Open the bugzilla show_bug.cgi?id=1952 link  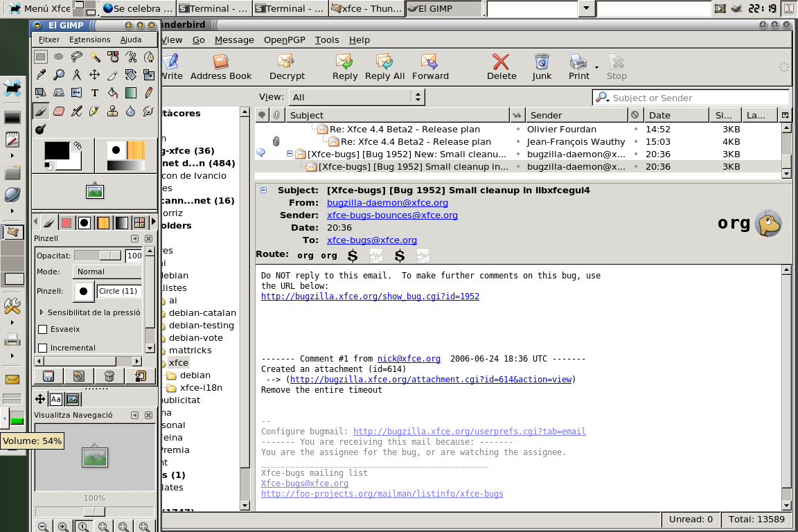coord(370,296)
